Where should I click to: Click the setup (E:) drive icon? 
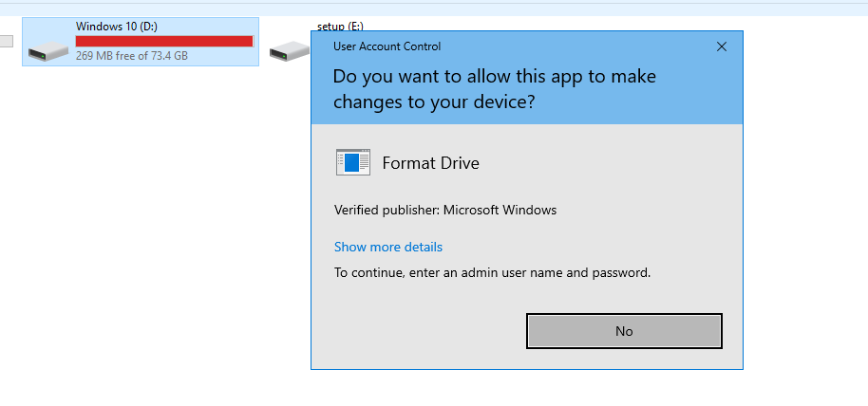coord(289,52)
